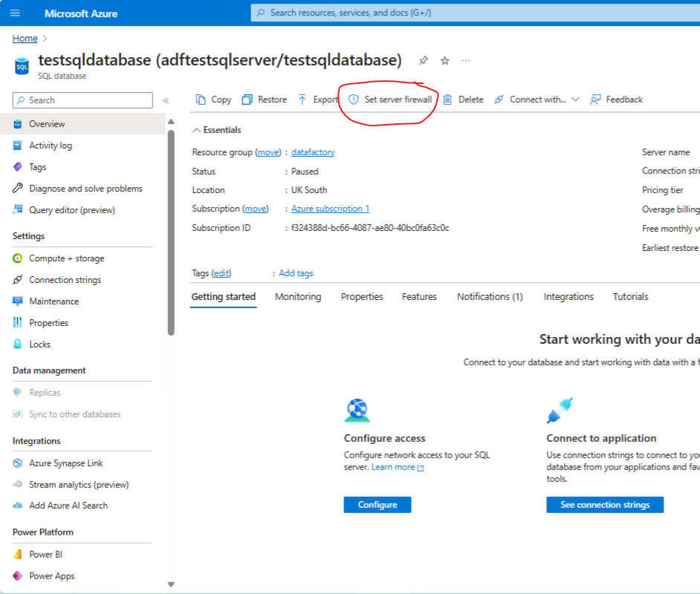The height and width of the screenshot is (594, 700).
Task: Open the Integrations tab
Action: [568, 296]
